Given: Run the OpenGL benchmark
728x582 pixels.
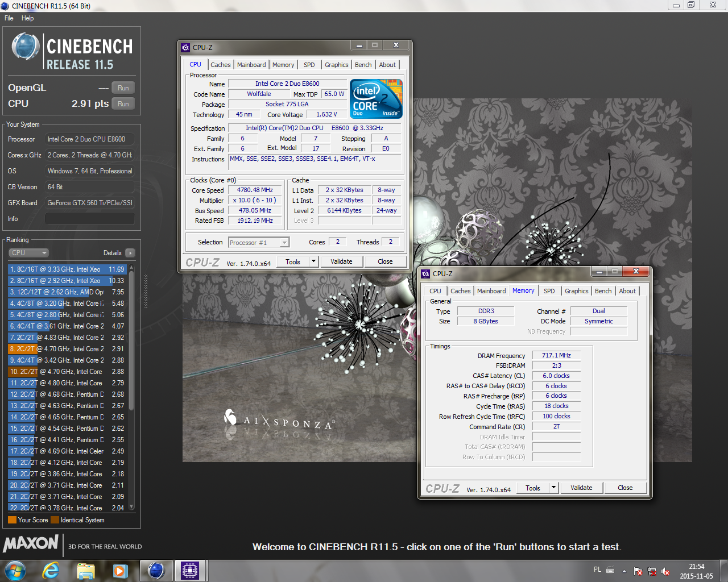Looking at the screenshot, I should [123, 88].
